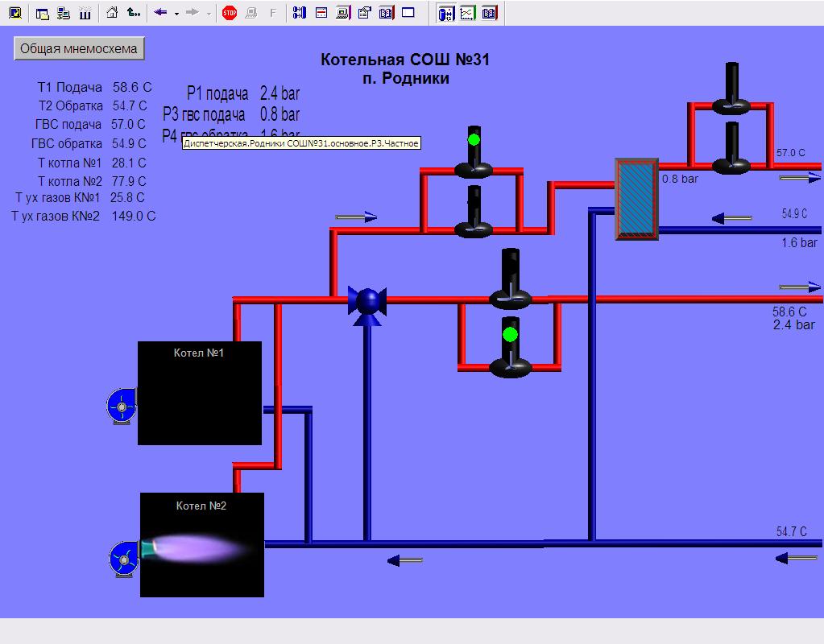Click the purple back arrow
Image resolution: width=824 pixels, height=644 pixels.
[160, 13]
